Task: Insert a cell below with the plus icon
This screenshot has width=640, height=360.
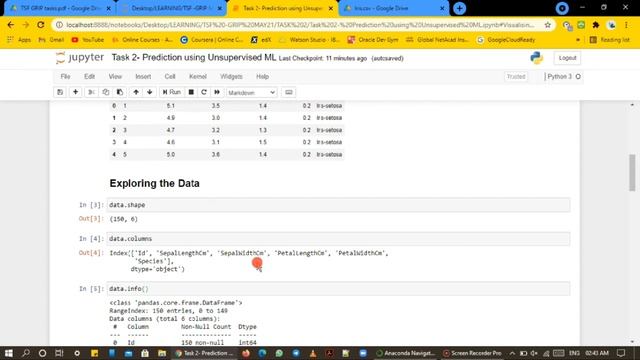Action: point(76,92)
